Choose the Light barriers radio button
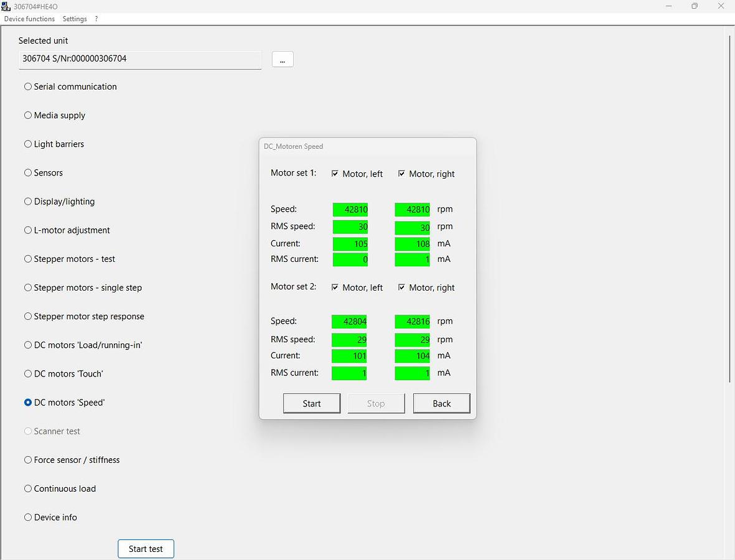The height and width of the screenshot is (560, 735). [x=28, y=144]
